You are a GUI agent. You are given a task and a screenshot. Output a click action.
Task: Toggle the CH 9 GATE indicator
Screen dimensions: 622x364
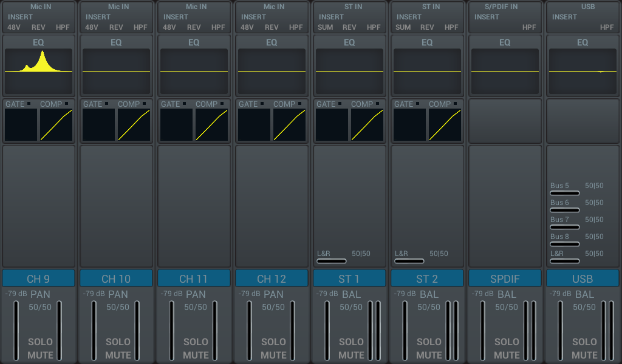[x=29, y=103]
